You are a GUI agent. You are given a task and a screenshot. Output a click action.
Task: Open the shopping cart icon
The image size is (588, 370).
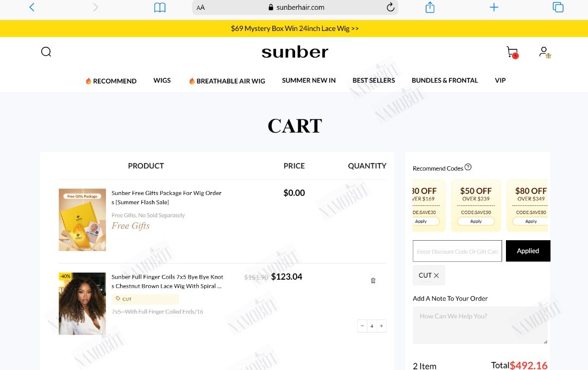(512, 52)
